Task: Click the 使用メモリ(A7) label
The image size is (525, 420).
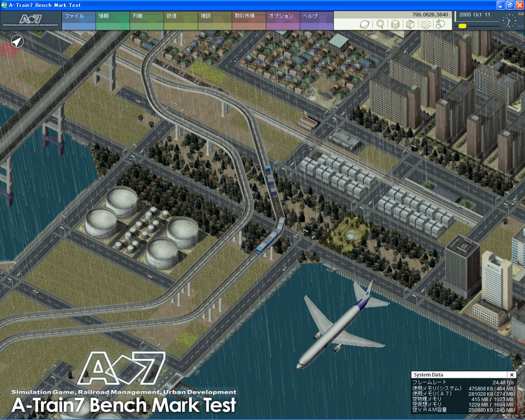Action: coord(432,393)
